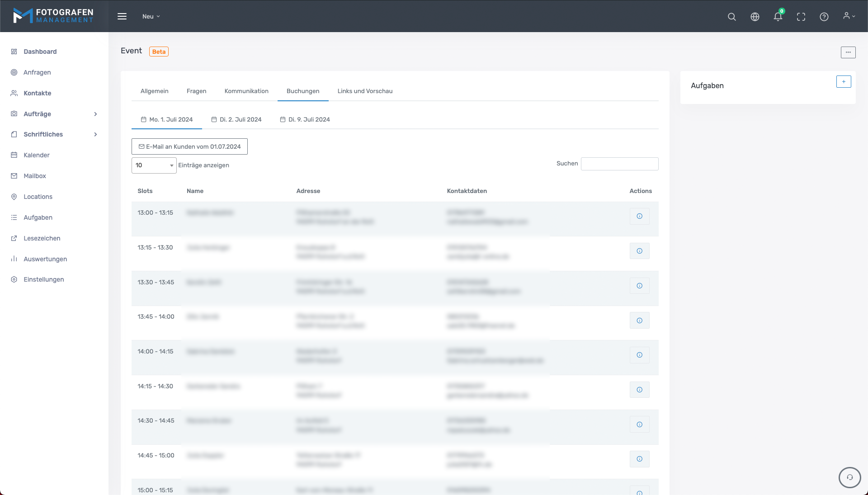Click the globe language icon
868x495 pixels.
pos(755,17)
